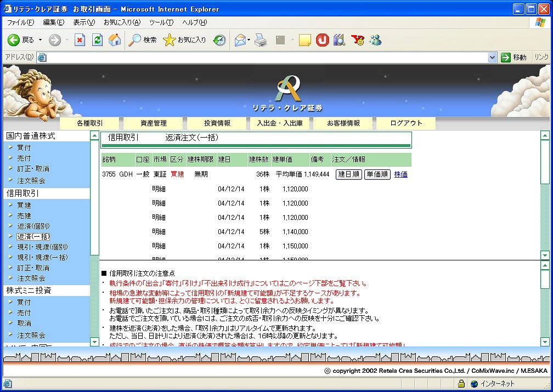Open the ファイル(F) menu
The width and height of the screenshot is (553, 392).
[x=20, y=22]
